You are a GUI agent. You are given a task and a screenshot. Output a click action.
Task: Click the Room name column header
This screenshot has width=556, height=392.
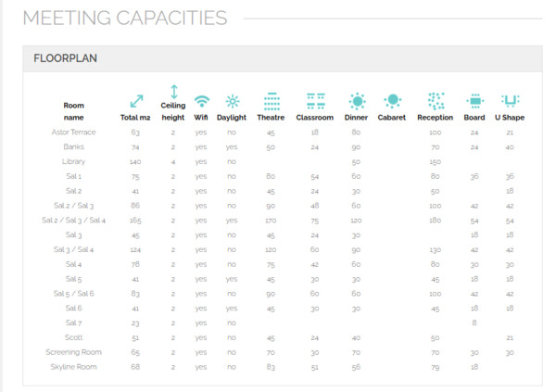tap(74, 111)
